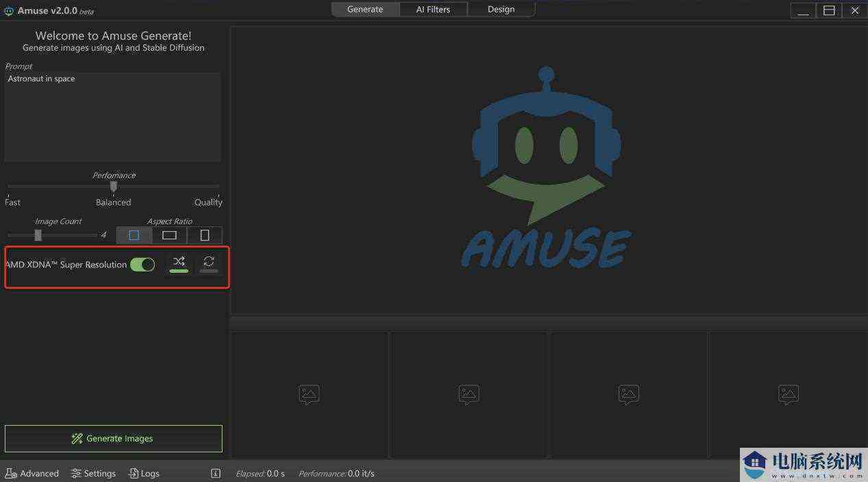Click the info icon in status bar
Image resolution: width=868 pixels, height=482 pixels.
pos(216,473)
